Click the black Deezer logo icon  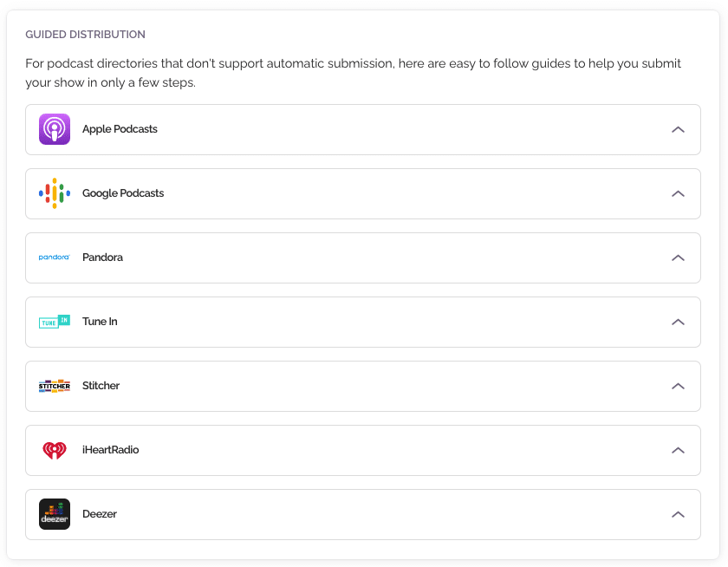click(x=55, y=514)
